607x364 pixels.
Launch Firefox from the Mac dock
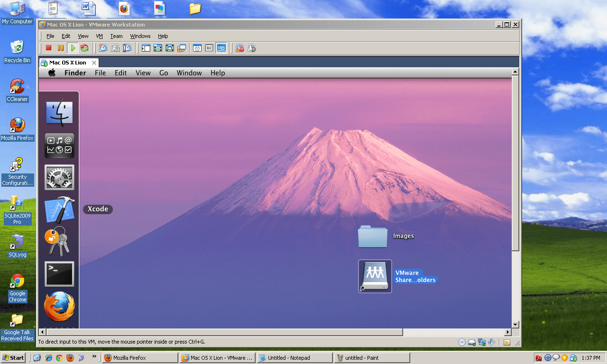click(59, 306)
